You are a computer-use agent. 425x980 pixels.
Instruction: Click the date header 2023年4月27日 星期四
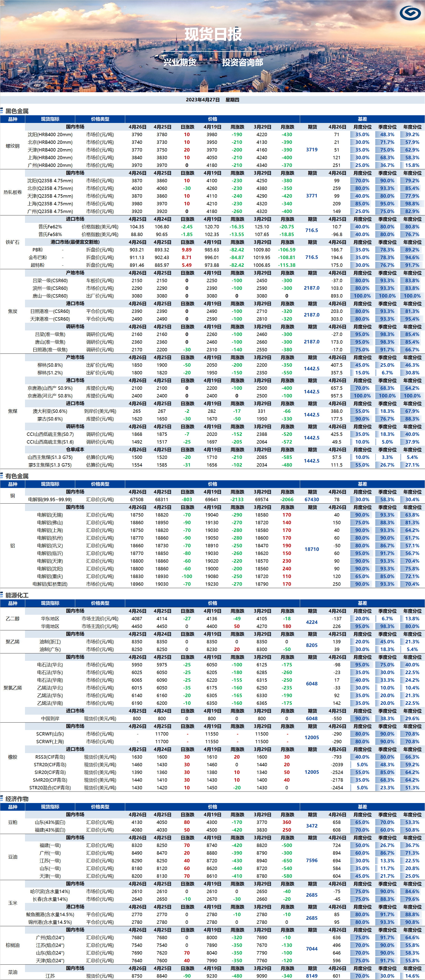coord(212,99)
